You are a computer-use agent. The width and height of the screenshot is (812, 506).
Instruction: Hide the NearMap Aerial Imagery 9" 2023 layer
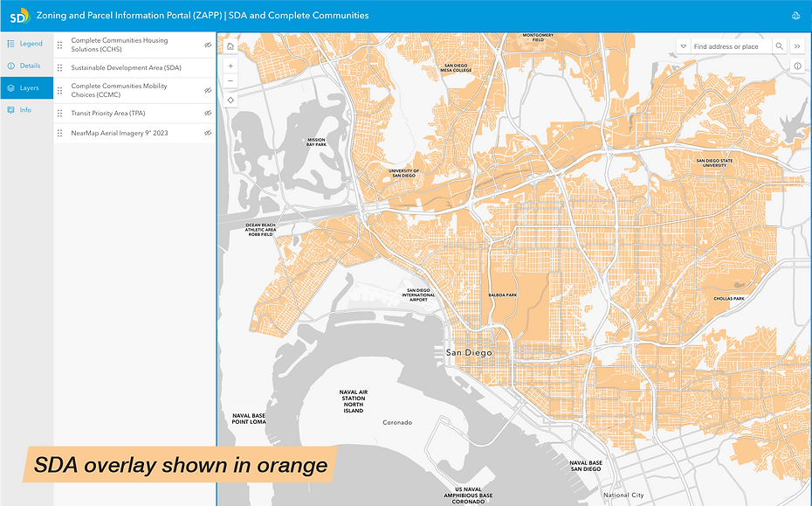(207, 132)
